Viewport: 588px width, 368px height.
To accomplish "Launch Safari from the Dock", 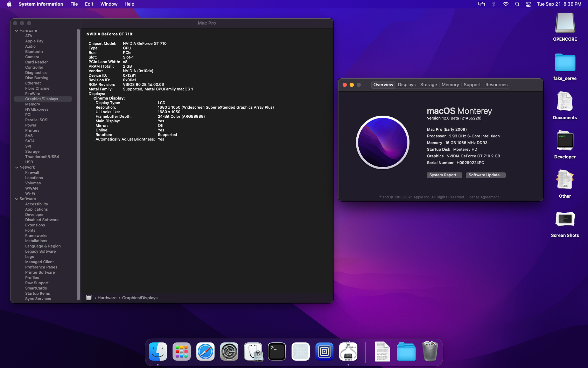I will (x=205, y=352).
